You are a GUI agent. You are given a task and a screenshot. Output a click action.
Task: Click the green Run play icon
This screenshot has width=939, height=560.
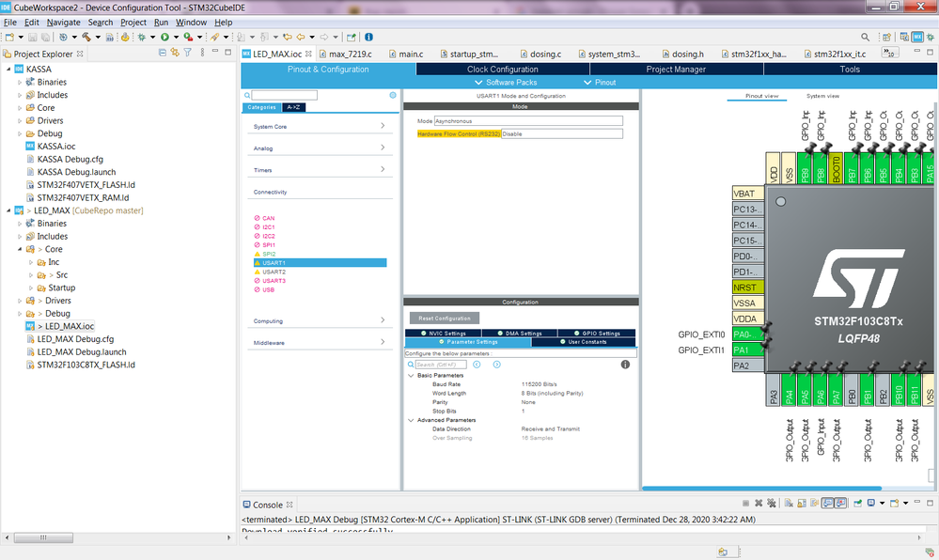click(164, 38)
